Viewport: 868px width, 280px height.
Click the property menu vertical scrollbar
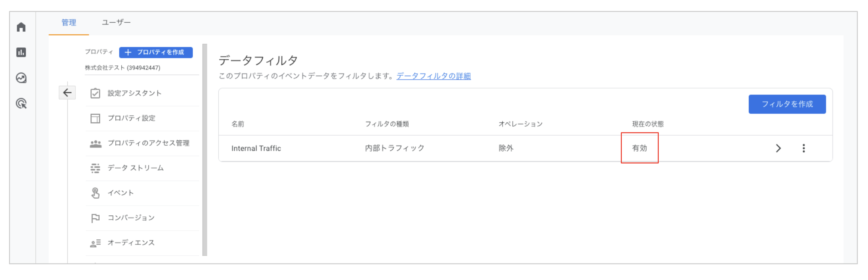coord(204,150)
